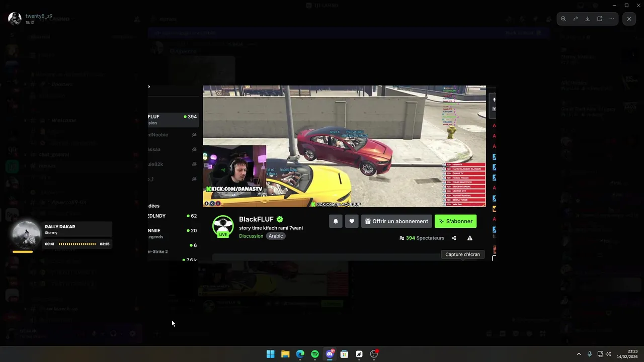Image resolution: width=644 pixels, height=362 pixels.
Task: Forward the image using the arrow icon
Action: click(x=576, y=19)
